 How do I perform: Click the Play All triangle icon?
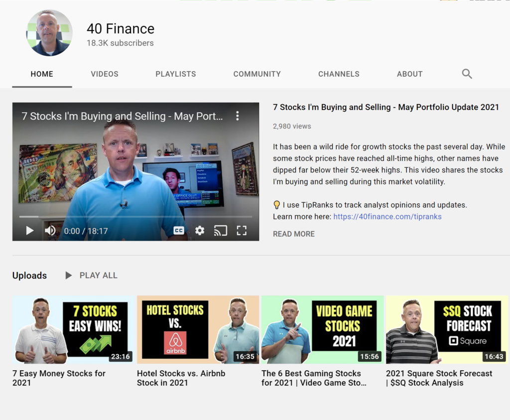click(x=68, y=275)
